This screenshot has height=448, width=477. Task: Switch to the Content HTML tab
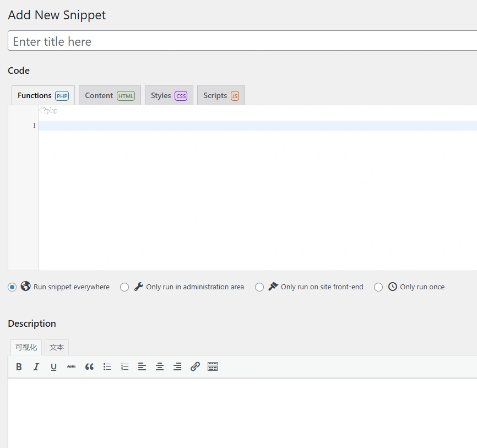pyautogui.click(x=110, y=95)
